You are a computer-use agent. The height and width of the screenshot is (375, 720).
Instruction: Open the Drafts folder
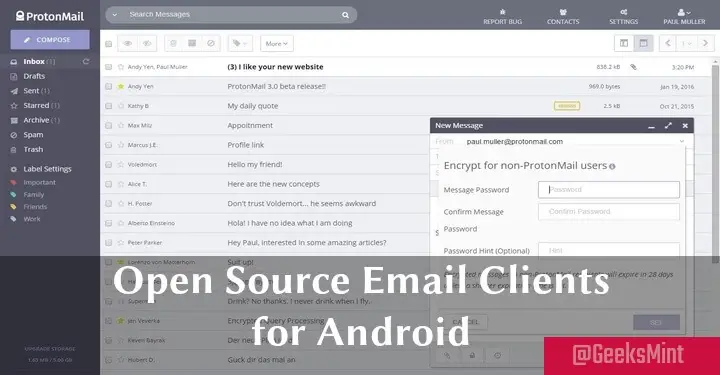34,76
